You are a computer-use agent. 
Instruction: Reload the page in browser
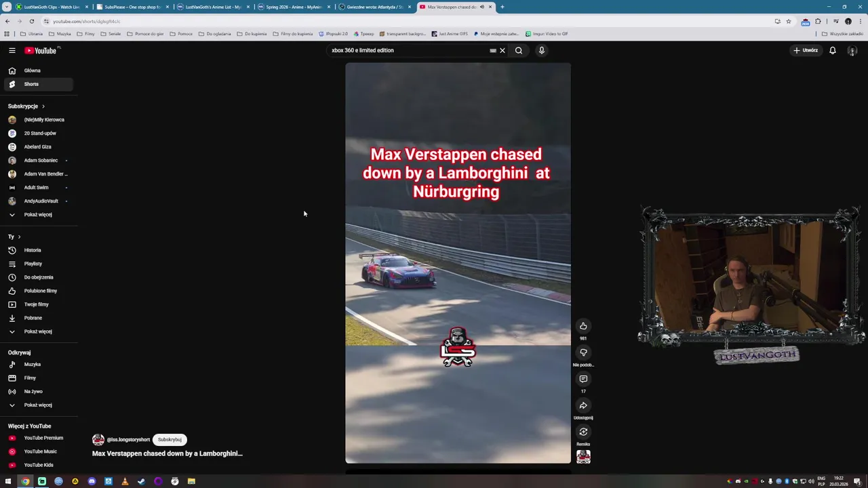tap(31, 21)
